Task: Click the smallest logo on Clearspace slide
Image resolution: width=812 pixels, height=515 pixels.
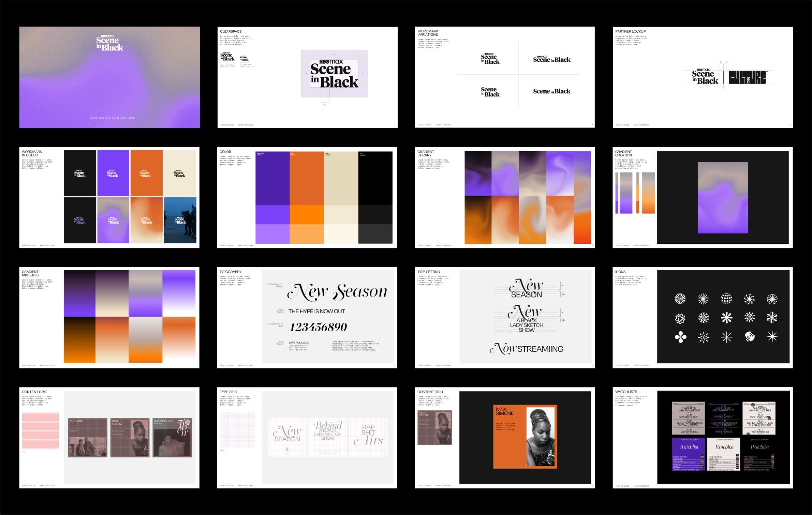Action: (244, 58)
